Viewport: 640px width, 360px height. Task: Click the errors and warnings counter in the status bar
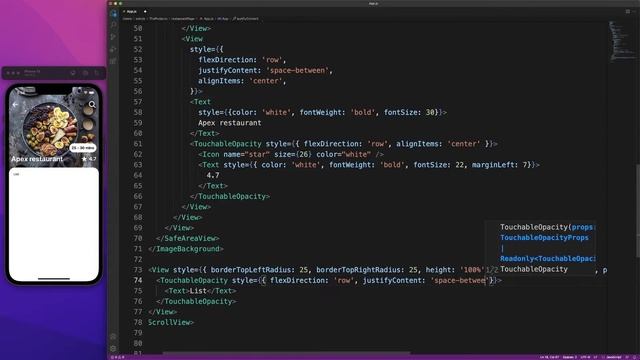pyautogui.click(x=119, y=357)
